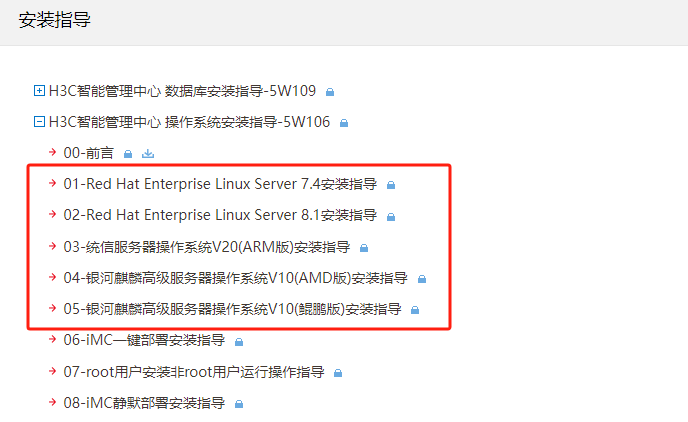
Task: Click red arrow before 01-Red Hat 7.4 entry
Action: coord(53,183)
